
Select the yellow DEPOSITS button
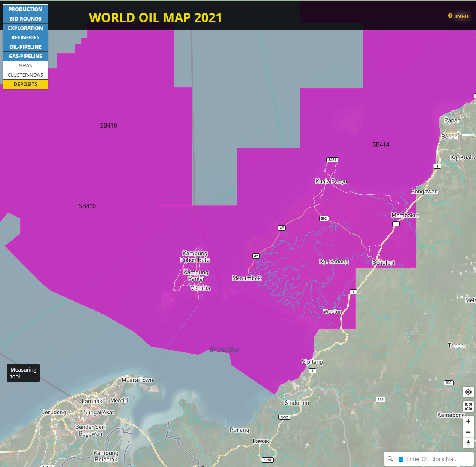pyautogui.click(x=25, y=84)
